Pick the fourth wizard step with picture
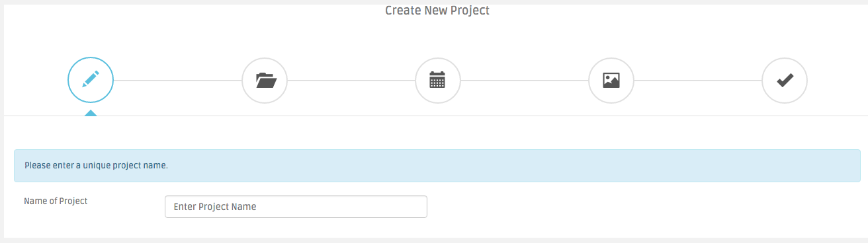868x243 pixels. point(611,81)
